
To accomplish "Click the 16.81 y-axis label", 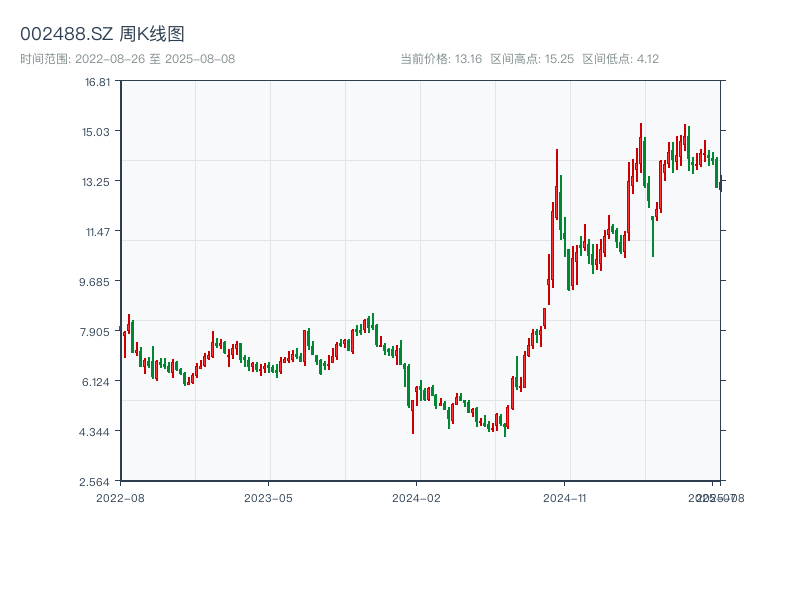I will coord(98,82).
